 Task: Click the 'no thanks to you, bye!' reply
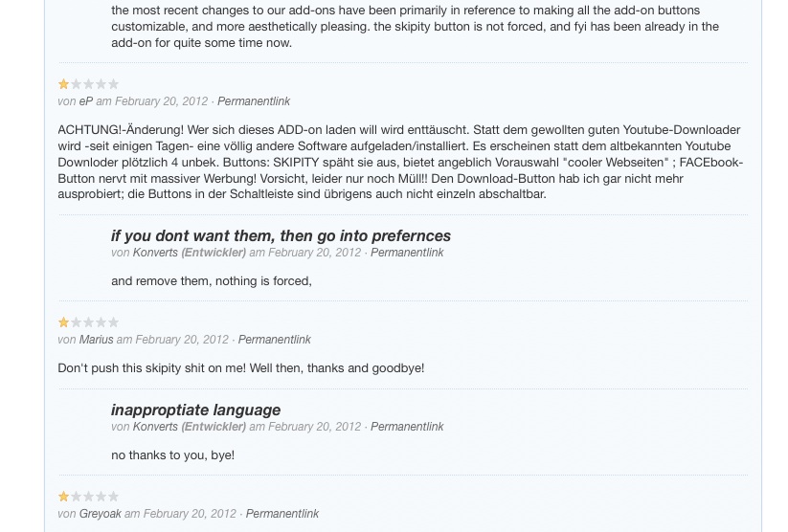[x=173, y=455]
